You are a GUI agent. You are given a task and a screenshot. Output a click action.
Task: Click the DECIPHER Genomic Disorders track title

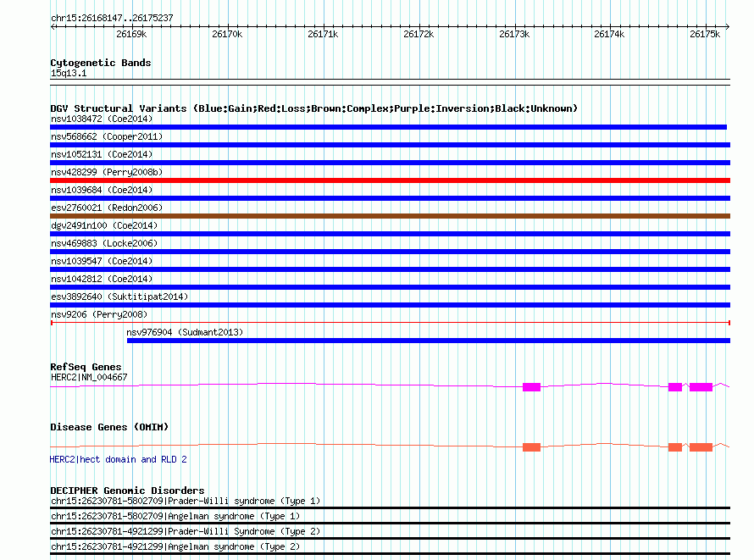click(x=127, y=491)
